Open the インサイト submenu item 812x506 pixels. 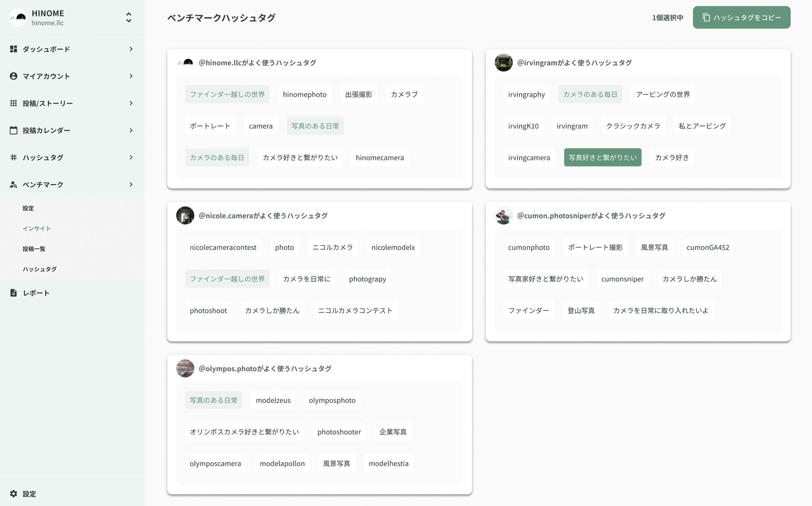click(37, 228)
